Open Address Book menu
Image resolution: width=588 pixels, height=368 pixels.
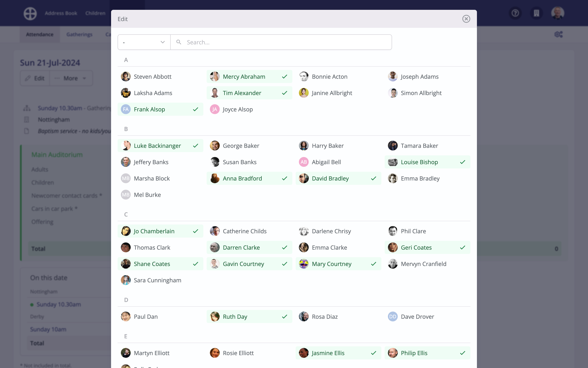[x=61, y=13]
